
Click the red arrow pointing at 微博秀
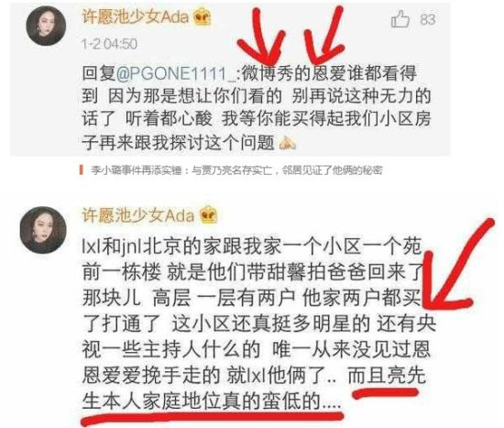click(x=262, y=37)
